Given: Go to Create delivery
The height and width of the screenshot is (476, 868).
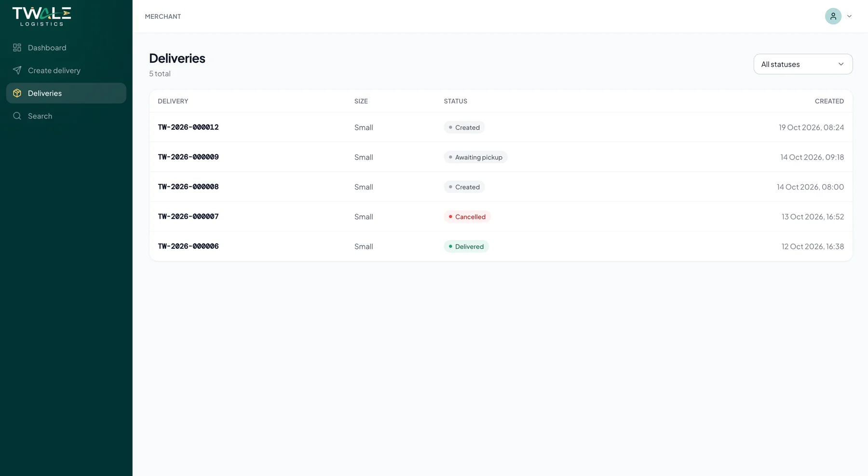Looking at the screenshot, I should tap(66, 70).
